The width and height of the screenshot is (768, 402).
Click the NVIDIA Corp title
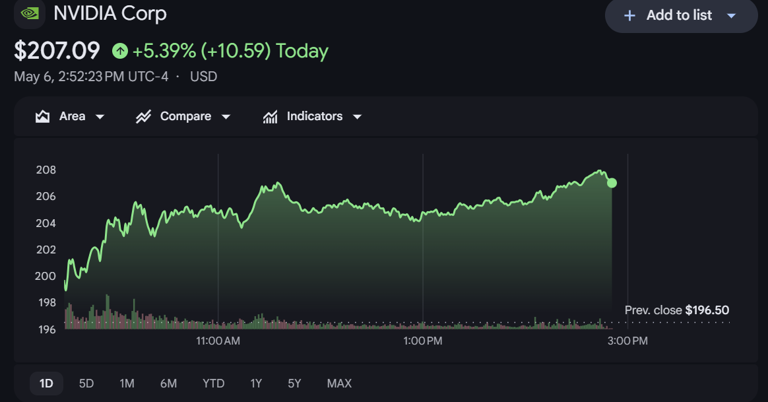[110, 14]
